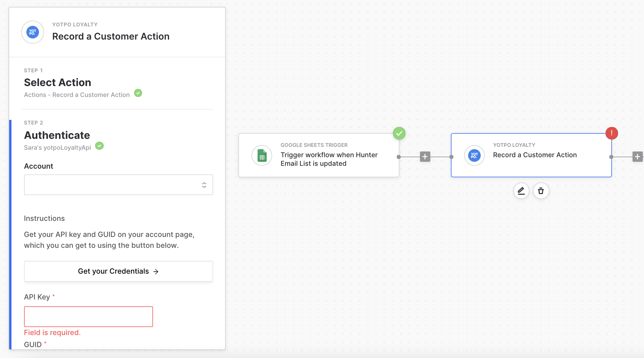The height and width of the screenshot is (358, 644).
Task: Click plus button right of Yotpo node
Action: pos(637,157)
